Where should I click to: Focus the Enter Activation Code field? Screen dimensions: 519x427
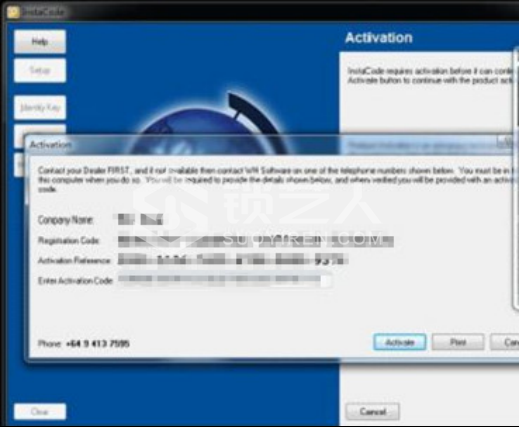pos(225,280)
